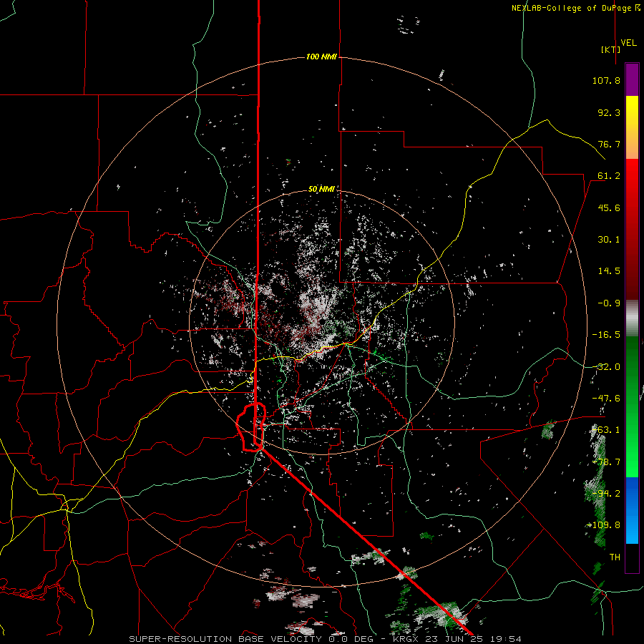644x644 pixels.
Task: Click the [KT] units label
Action: click(x=611, y=49)
